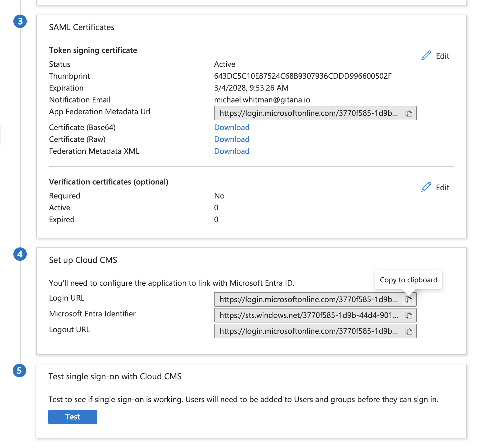The width and height of the screenshot is (487, 448).
Task: Click the Federation Metadata XML label
Action: click(x=94, y=151)
